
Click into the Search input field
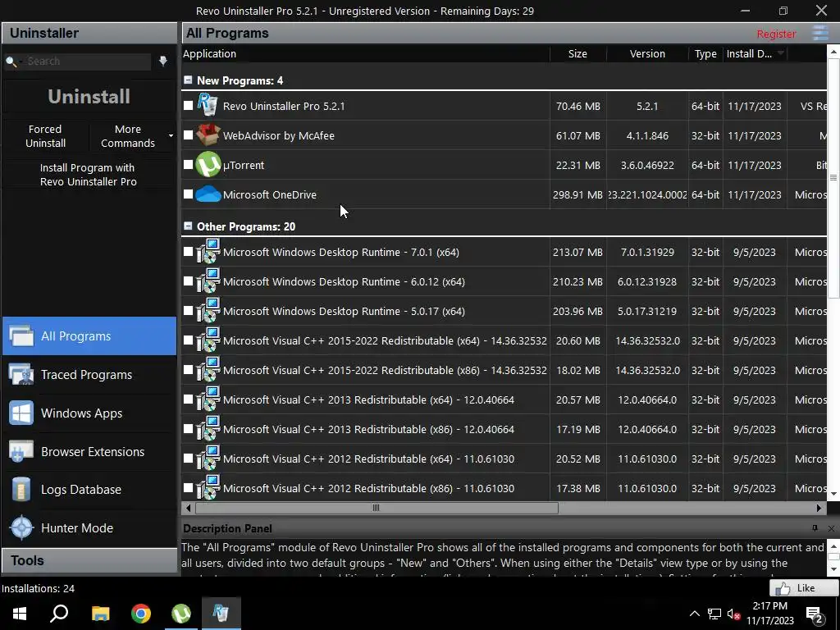click(85, 62)
